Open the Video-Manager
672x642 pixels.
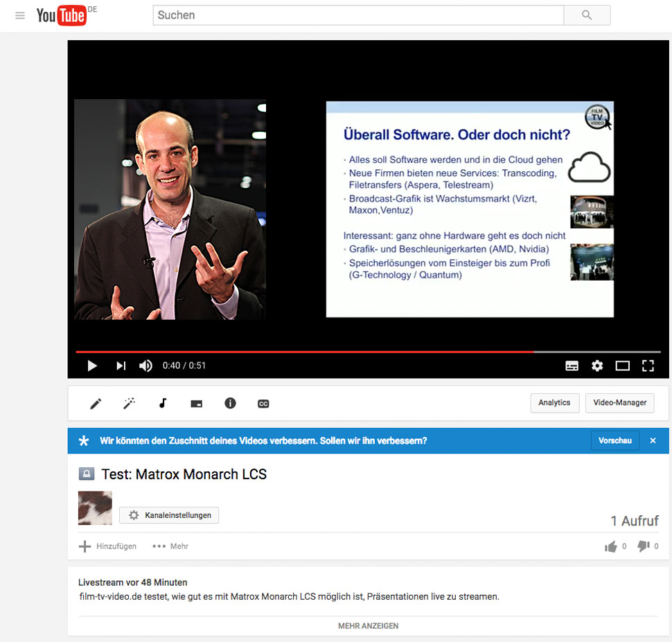click(x=620, y=403)
